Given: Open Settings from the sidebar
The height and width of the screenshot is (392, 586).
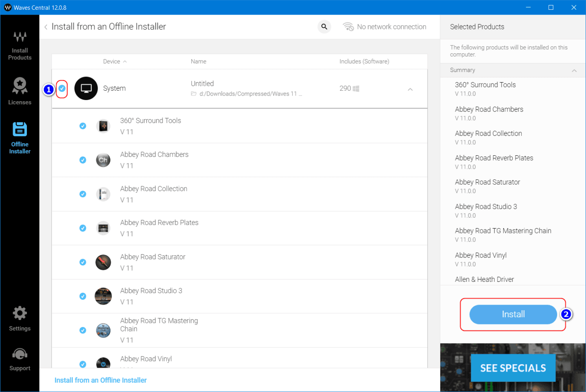Looking at the screenshot, I should pos(20,319).
